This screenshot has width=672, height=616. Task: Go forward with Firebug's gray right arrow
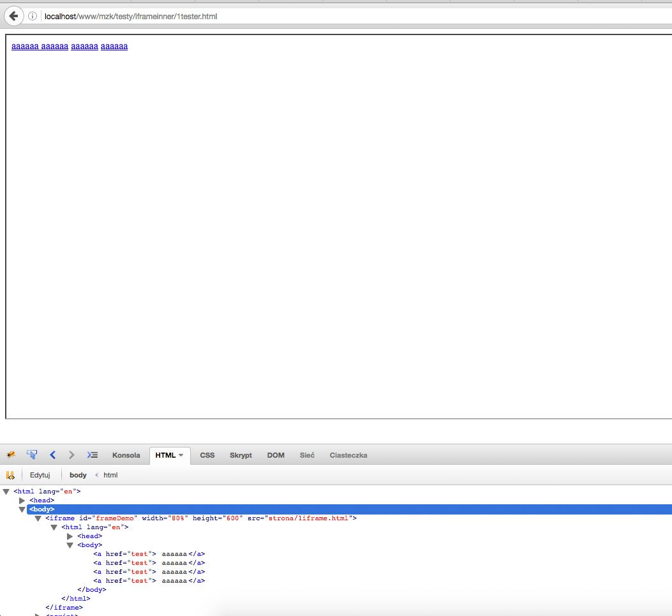[x=71, y=455]
